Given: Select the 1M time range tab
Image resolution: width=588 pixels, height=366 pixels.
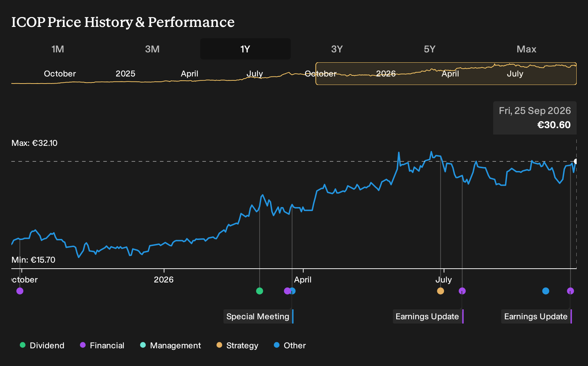Looking at the screenshot, I should click(58, 49).
